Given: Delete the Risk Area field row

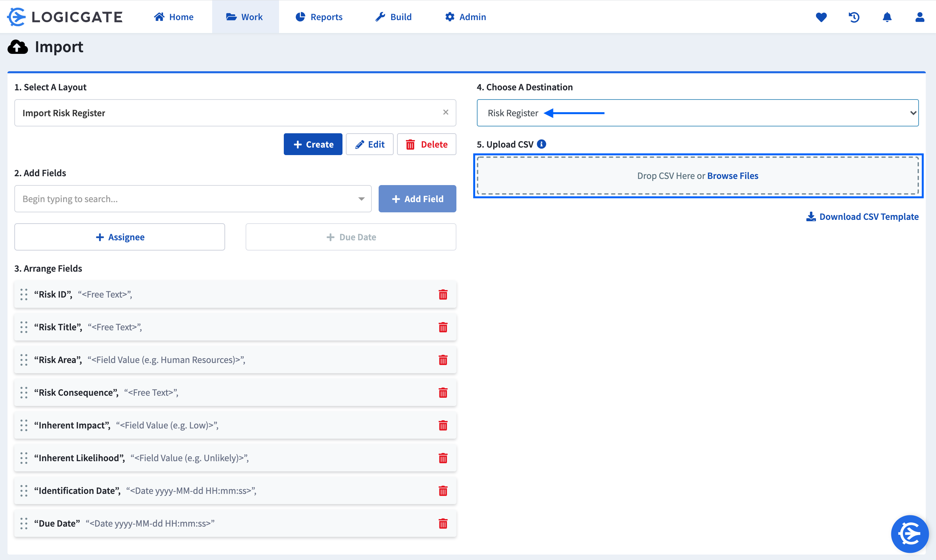Looking at the screenshot, I should (x=443, y=360).
